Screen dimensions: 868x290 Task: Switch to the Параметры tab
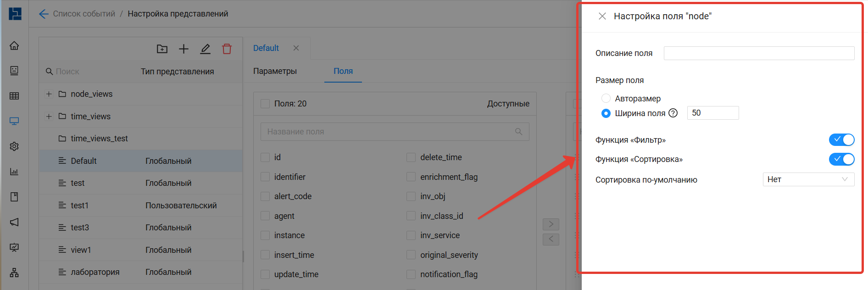pos(275,71)
